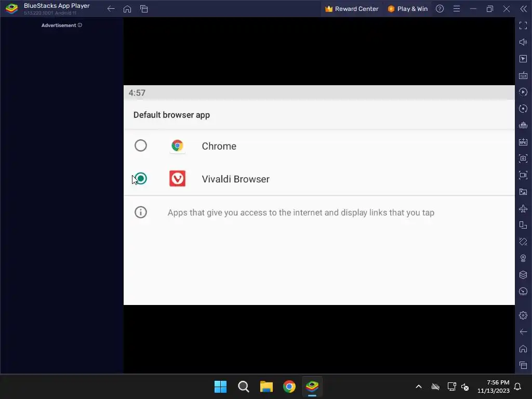Click the crossed cloud tray icon
532x399 pixels.
point(435,387)
